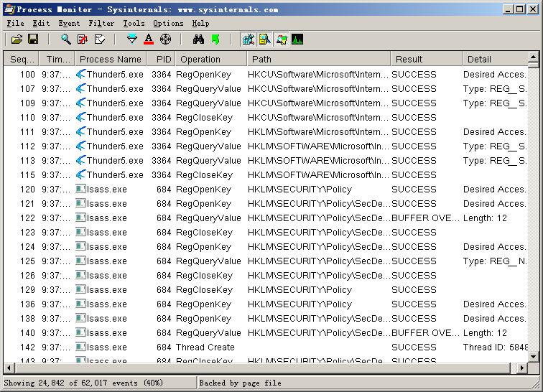The image size is (543, 392).
Task: Open the Edit menu
Action: [x=41, y=24]
